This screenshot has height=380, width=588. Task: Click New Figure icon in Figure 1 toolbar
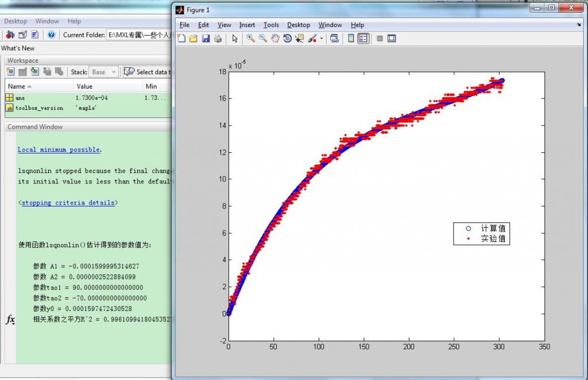pos(181,39)
